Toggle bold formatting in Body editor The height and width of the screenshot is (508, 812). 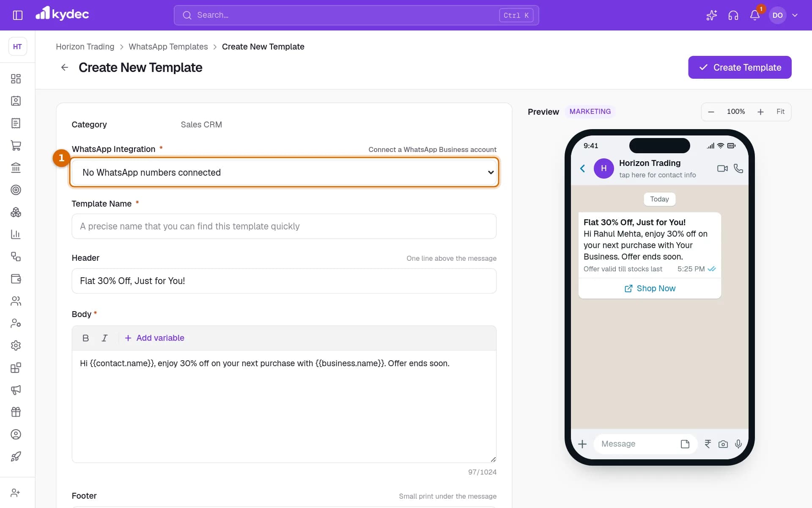pos(85,338)
